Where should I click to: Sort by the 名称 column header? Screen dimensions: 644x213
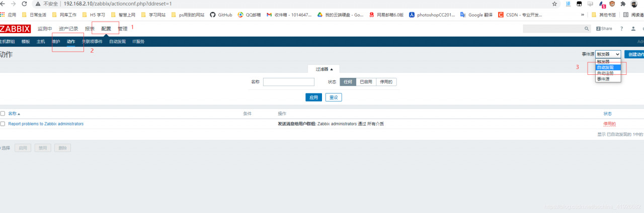(15, 114)
